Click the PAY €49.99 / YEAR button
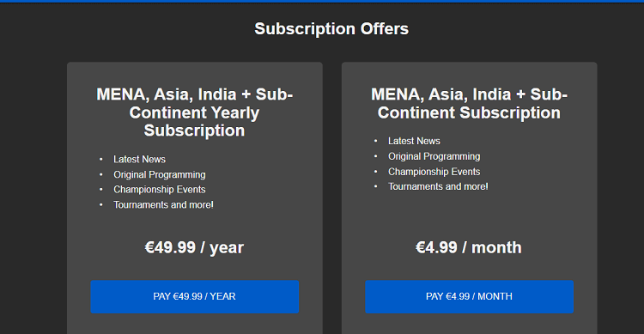The height and width of the screenshot is (334, 644). 195,296
